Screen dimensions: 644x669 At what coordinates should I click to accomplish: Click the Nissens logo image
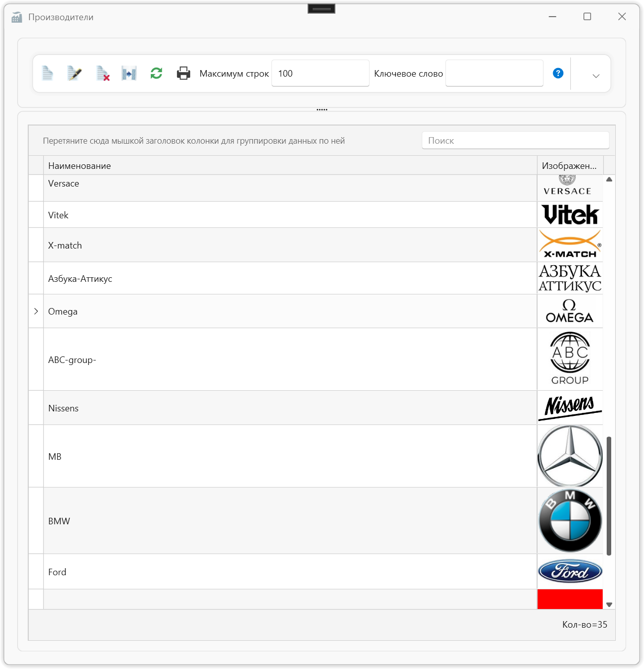click(x=570, y=407)
